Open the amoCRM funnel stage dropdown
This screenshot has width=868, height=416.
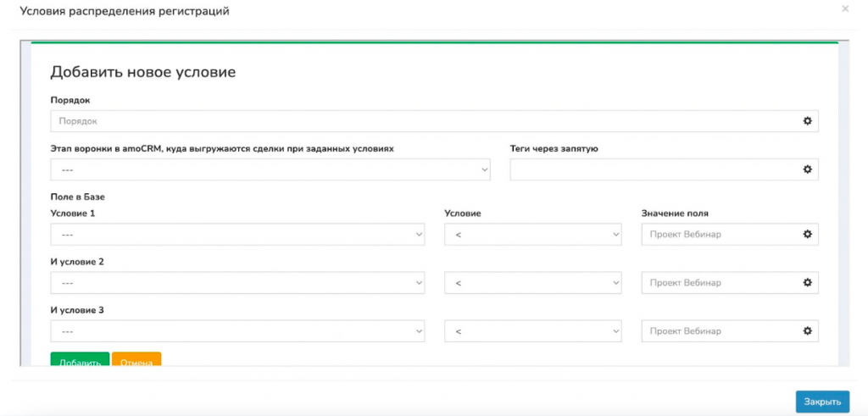pos(270,169)
